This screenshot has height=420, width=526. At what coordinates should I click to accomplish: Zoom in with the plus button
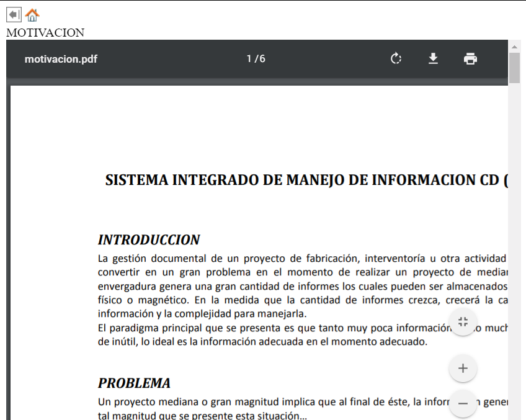(x=463, y=369)
